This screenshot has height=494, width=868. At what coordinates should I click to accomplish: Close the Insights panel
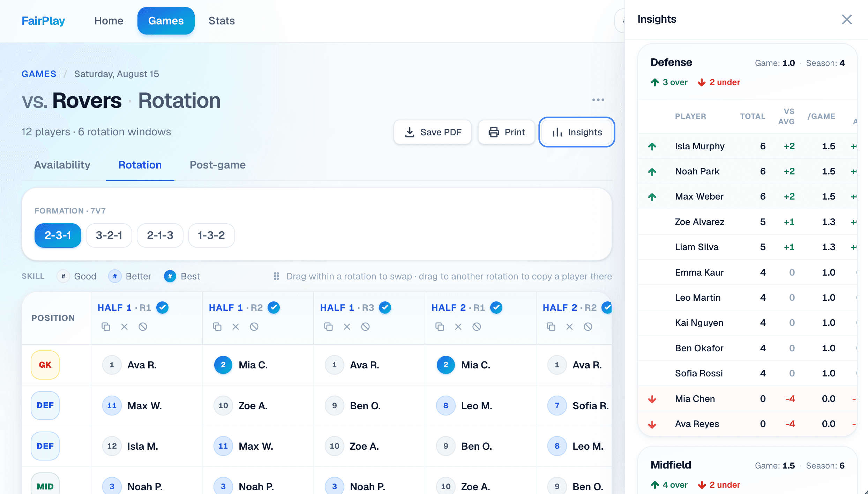847,19
